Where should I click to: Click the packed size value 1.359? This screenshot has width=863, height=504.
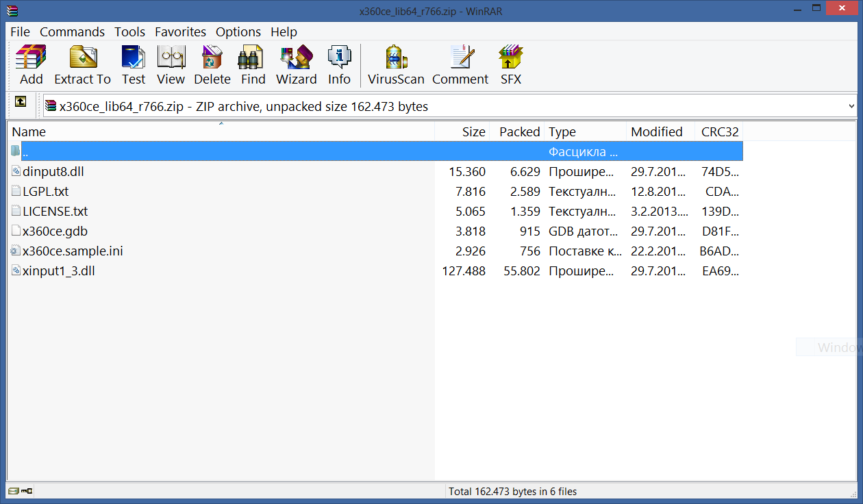(x=525, y=211)
